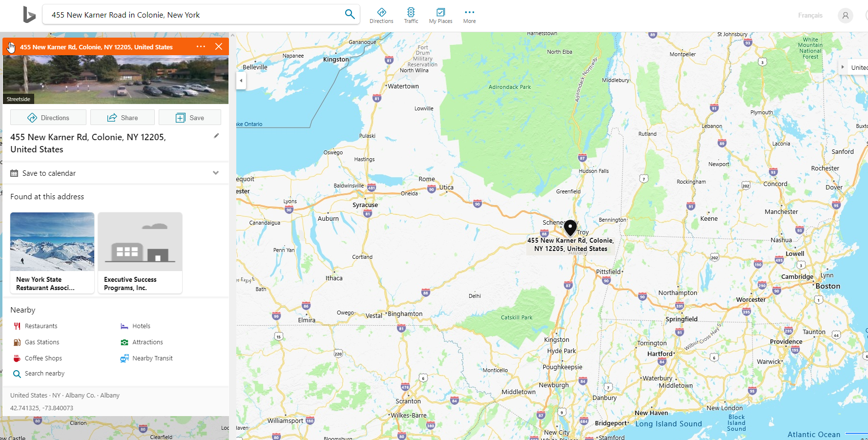The image size is (868, 440).
Task: Click coordinates 42.741325, -73.840073
Action: (41, 408)
